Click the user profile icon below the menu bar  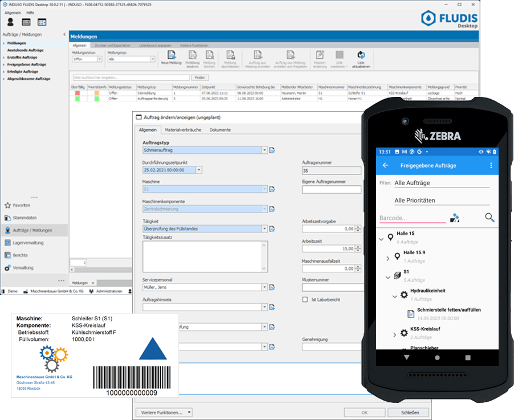click(x=10, y=22)
